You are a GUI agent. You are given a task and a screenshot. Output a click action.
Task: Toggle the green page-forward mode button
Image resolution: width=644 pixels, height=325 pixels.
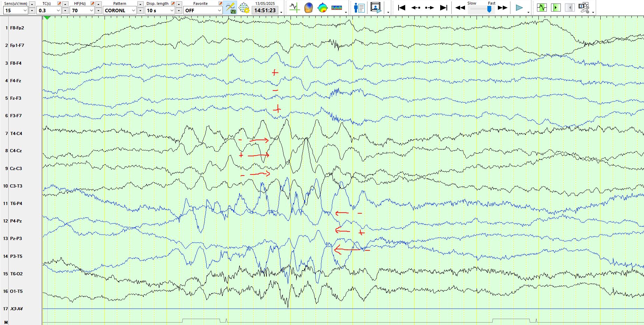tap(556, 7)
